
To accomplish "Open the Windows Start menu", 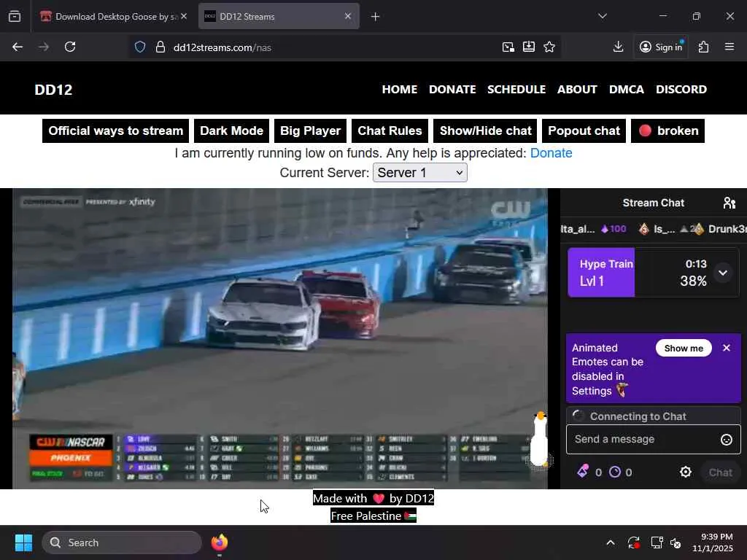I will coord(23,542).
